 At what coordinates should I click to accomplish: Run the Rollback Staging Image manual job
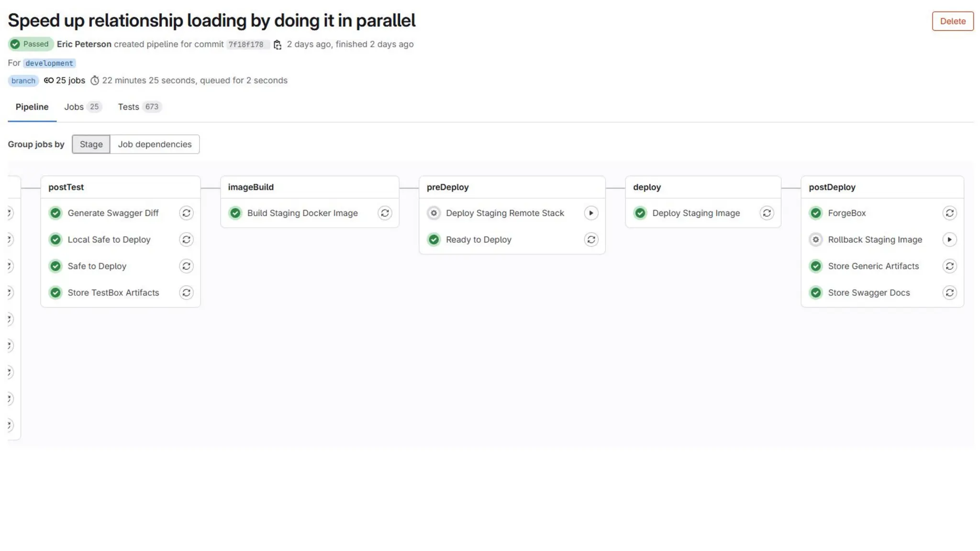949,240
